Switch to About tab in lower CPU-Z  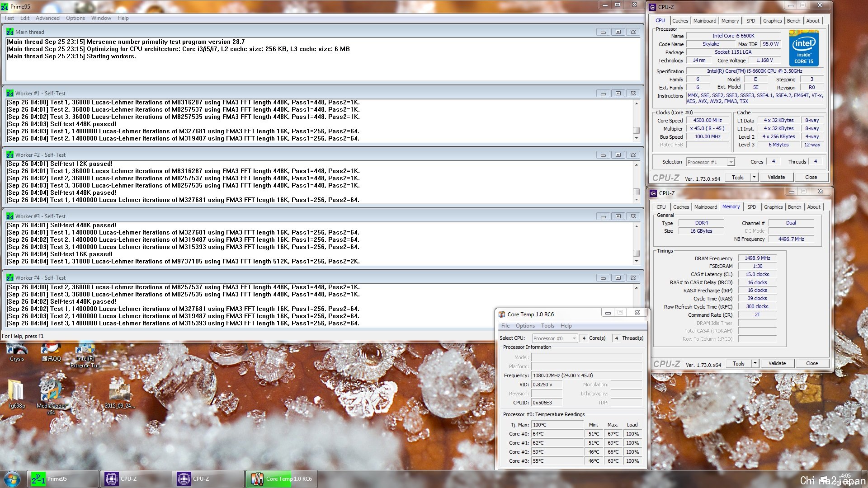tap(814, 207)
